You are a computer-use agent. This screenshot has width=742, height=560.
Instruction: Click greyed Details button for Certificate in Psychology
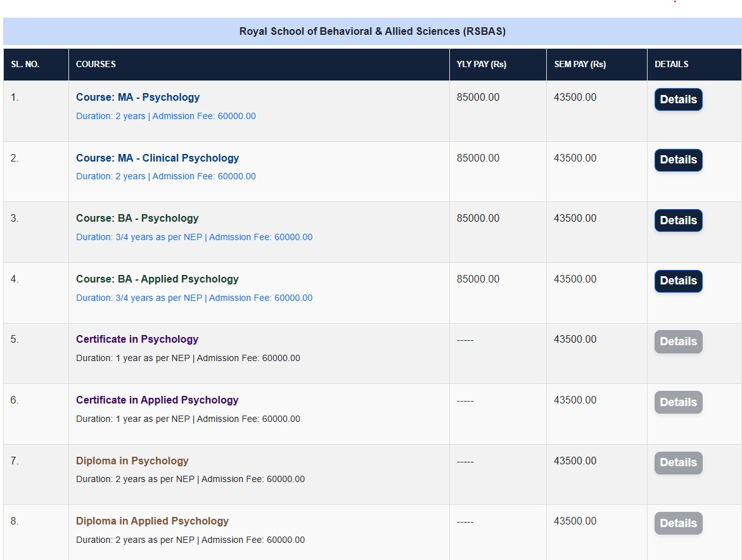coord(678,341)
